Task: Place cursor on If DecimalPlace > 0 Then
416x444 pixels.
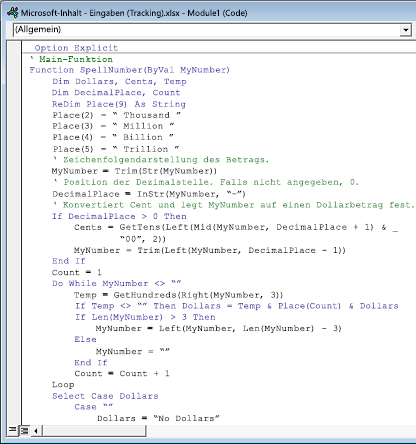Action: pyautogui.click(x=119, y=216)
